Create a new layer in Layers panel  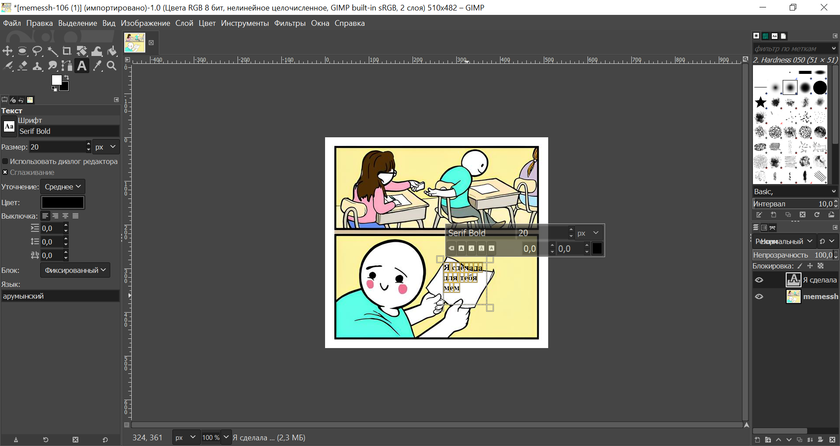click(x=758, y=440)
